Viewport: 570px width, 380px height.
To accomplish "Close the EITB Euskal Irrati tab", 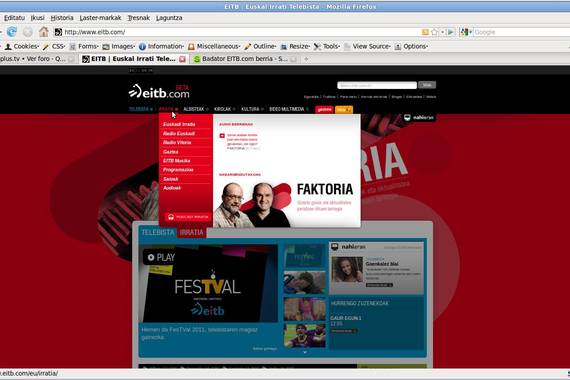I will coord(182,59).
